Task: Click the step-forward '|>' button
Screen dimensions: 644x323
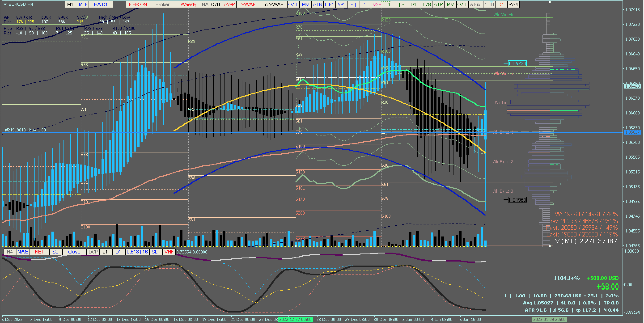Action: (x=402, y=4)
